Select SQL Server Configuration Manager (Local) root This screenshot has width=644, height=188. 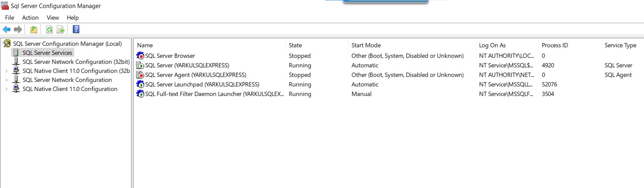(67, 43)
